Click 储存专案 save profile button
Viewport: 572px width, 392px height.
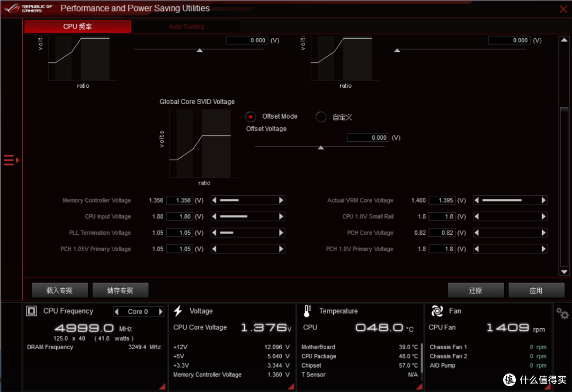click(x=120, y=290)
